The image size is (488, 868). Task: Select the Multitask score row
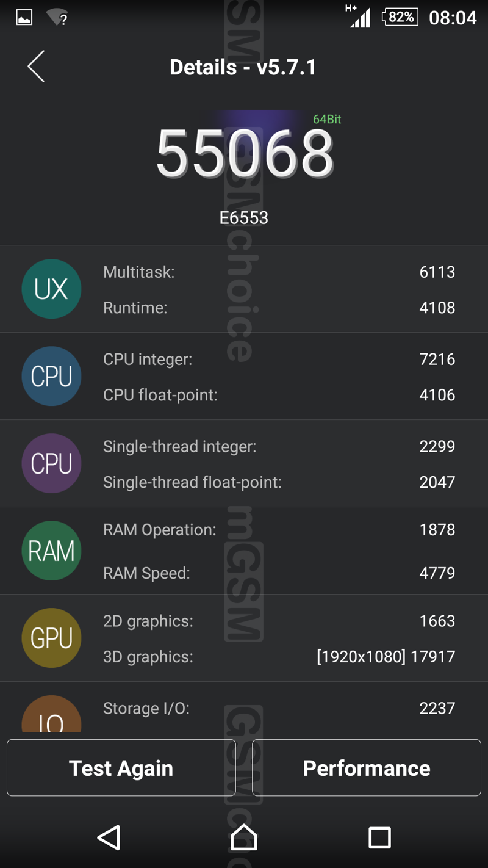click(x=279, y=272)
